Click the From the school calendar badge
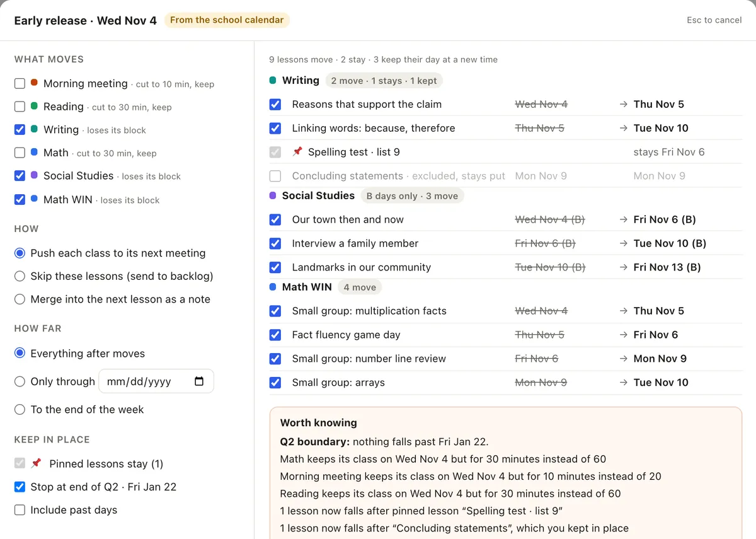 (227, 20)
